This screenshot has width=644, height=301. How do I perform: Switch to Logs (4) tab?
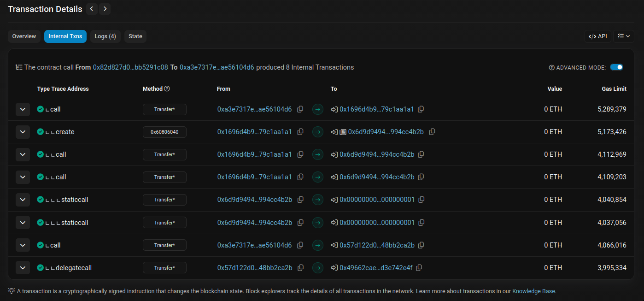tap(105, 36)
